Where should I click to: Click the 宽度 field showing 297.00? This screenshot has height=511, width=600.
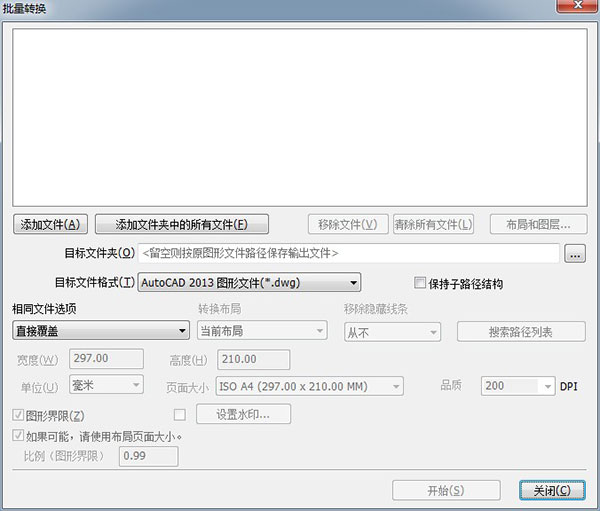[x=104, y=359]
